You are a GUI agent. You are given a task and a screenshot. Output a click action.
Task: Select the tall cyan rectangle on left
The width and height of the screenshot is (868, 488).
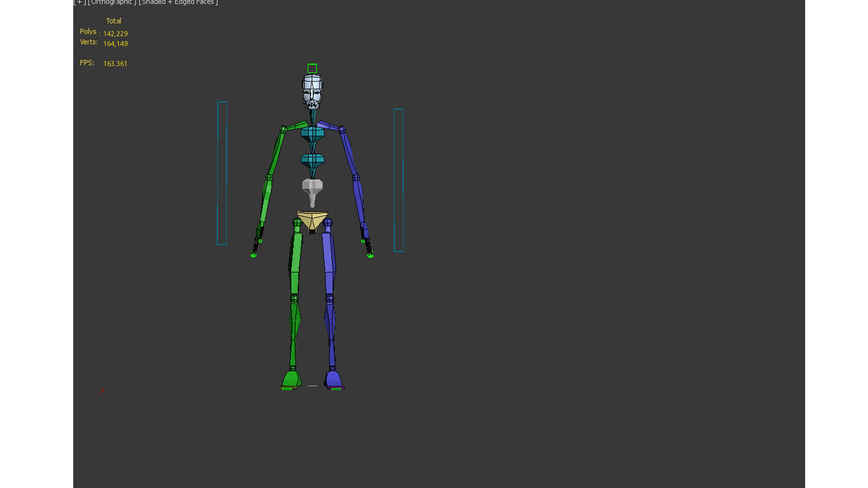coord(222,174)
